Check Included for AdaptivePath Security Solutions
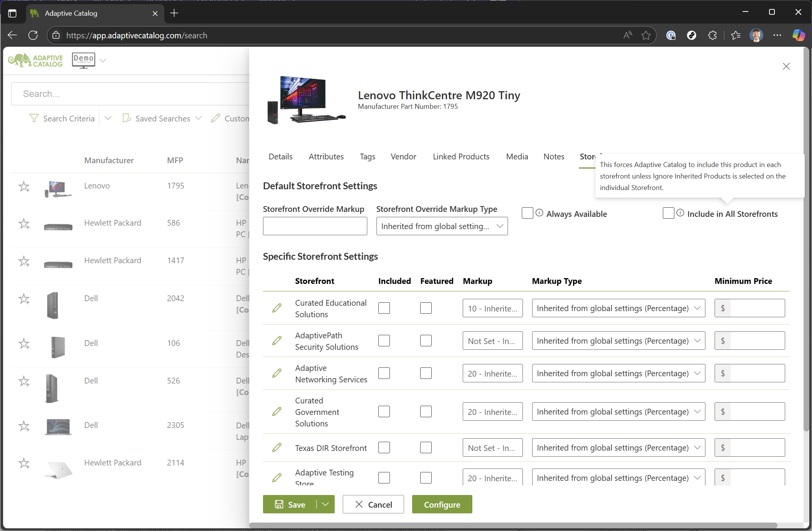The image size is (812, 531). [x=384, y=341]
